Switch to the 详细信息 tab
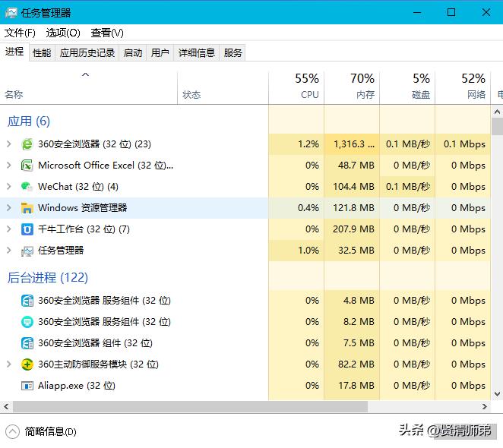This screenshot has height=448, width=503. tap(197, 53)
